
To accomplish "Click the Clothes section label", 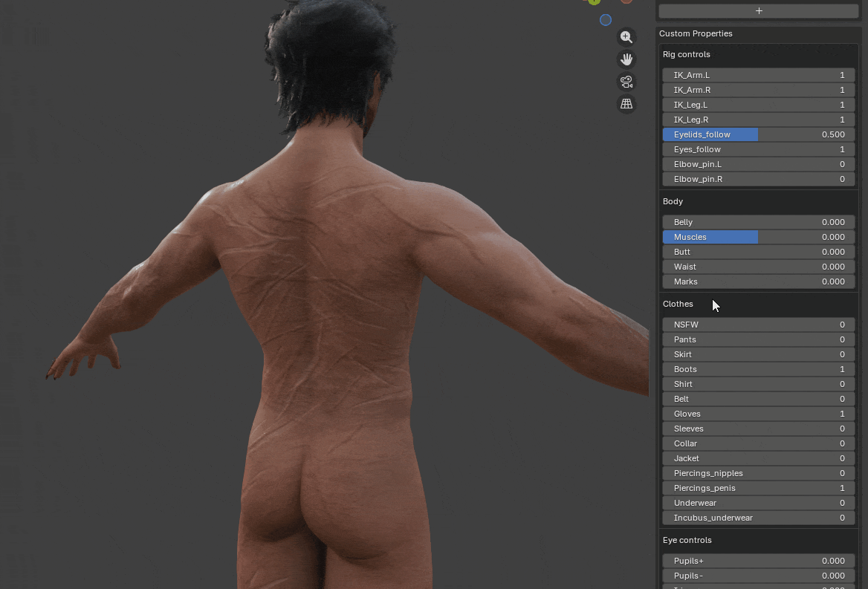I will [x=678, y=305].
